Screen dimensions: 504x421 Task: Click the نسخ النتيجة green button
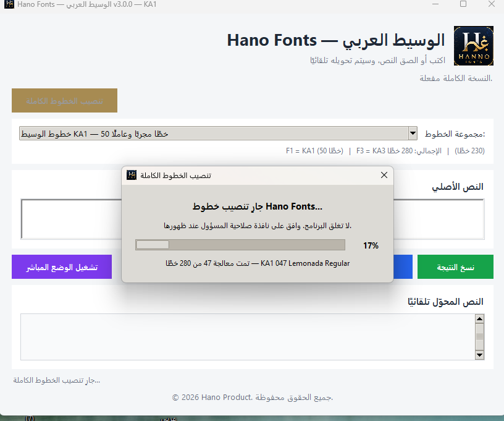point(455,266)
